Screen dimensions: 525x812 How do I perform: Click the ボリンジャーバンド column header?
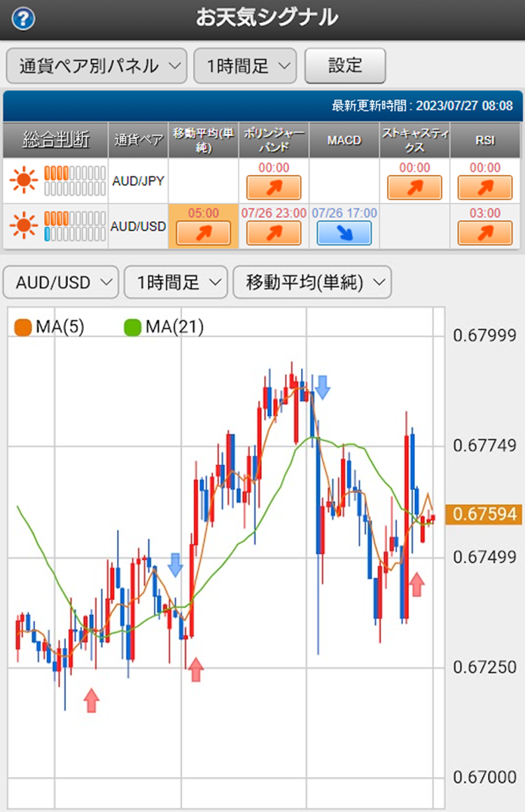tap(274, 140)
